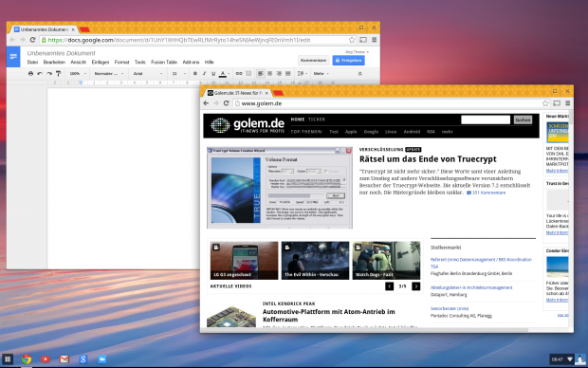Show previous videos with left arrow

389,286
